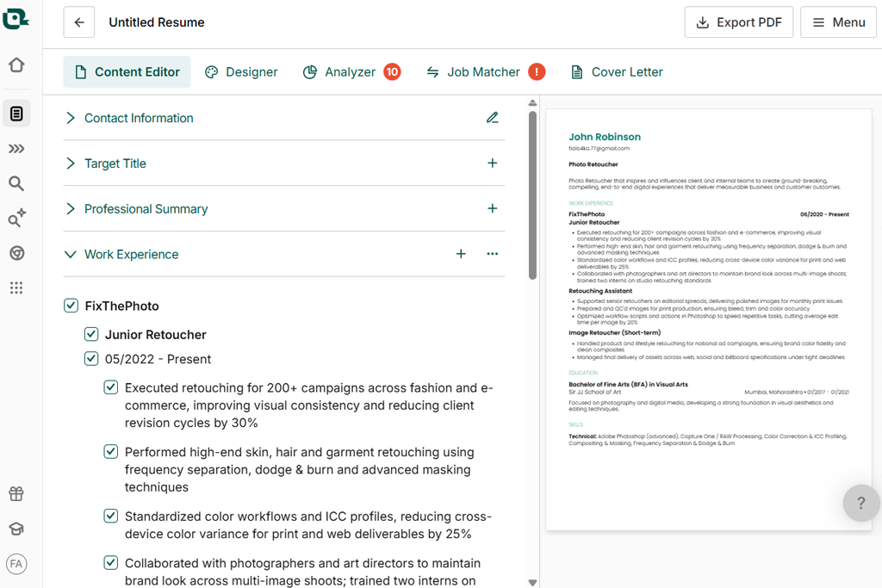This screenshot has height=588, width=882.
Task: Open the Analyzer tab
Action: (x=339, y=72)
